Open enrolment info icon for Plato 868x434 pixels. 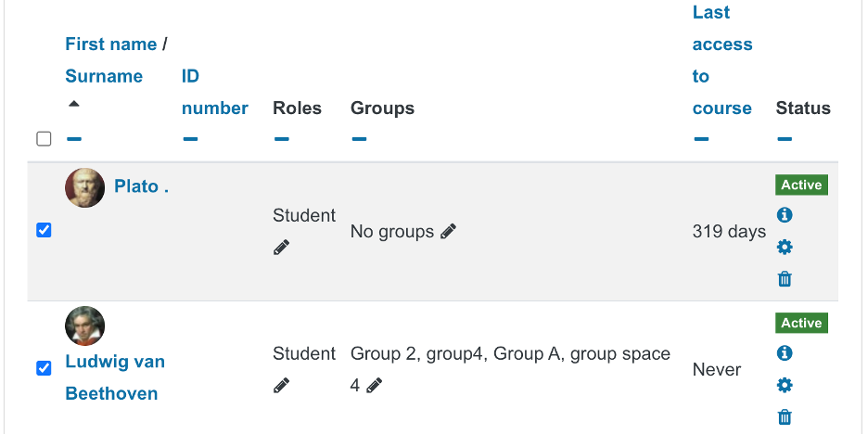[x=785, y=215]
